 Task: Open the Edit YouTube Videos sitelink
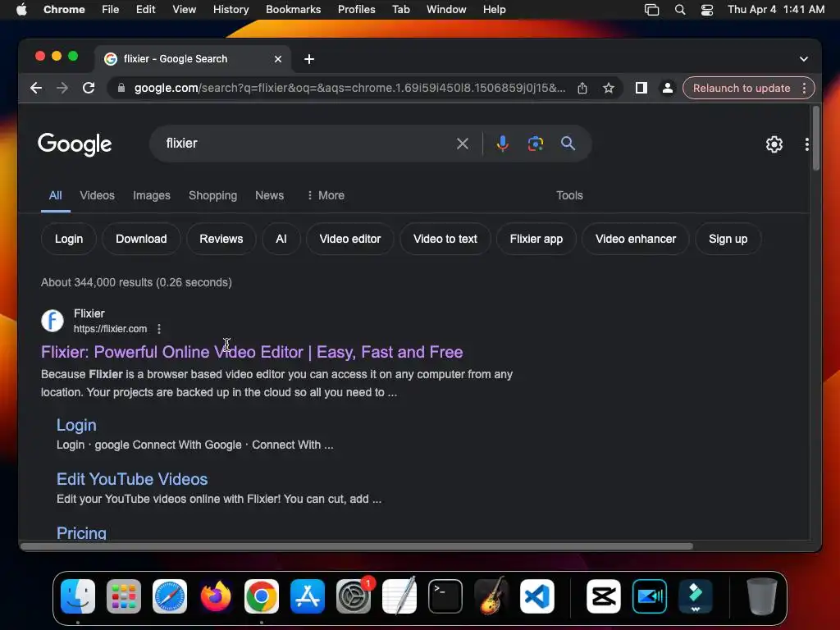tap(132, 479)
